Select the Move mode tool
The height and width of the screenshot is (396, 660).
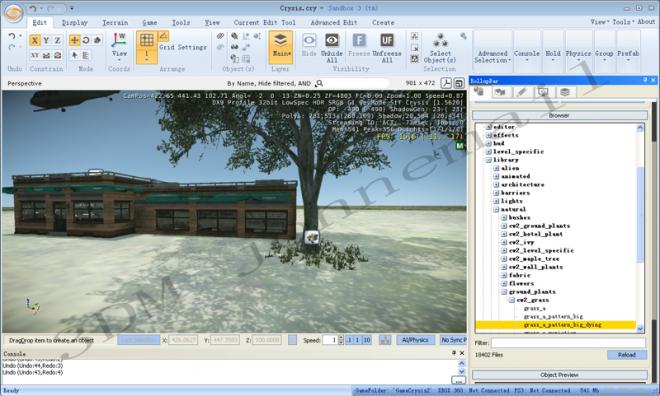point(75,40)
